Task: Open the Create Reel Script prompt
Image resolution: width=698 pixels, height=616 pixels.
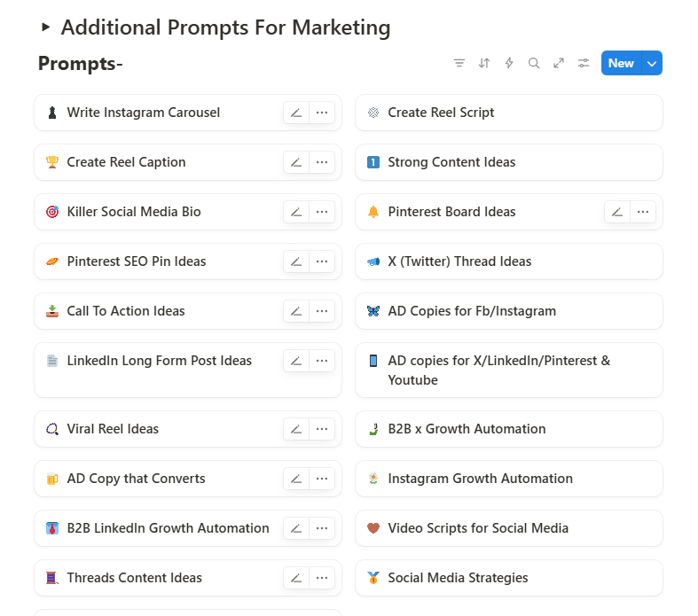Action: [x=441, y=113]
